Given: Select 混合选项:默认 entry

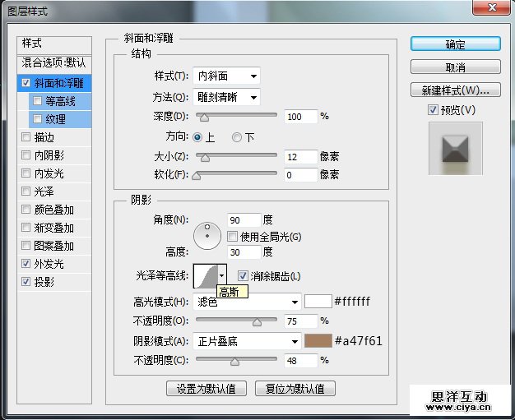Looking at the screenshot, I should pyautogui.click(x=54, y=63).
